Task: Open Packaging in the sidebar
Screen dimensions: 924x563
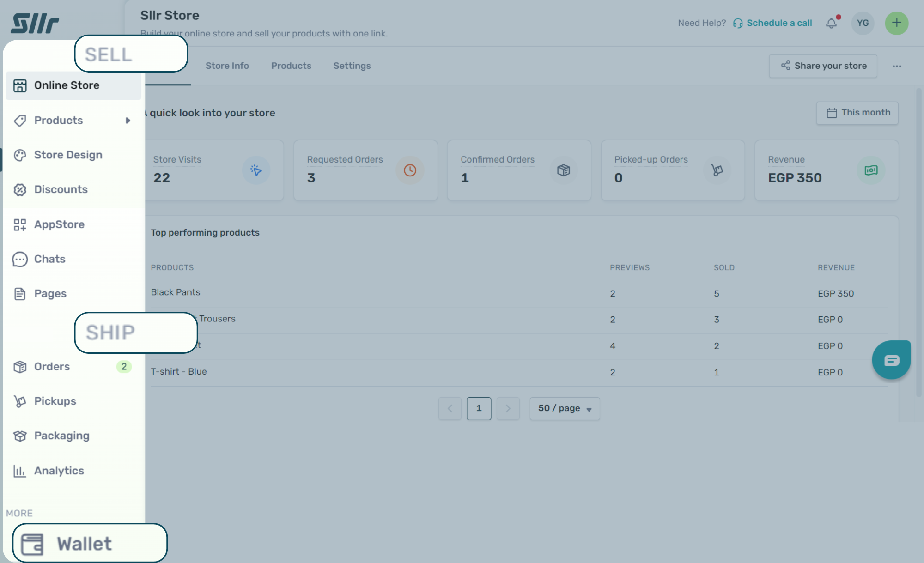Action: click(61, 436)
